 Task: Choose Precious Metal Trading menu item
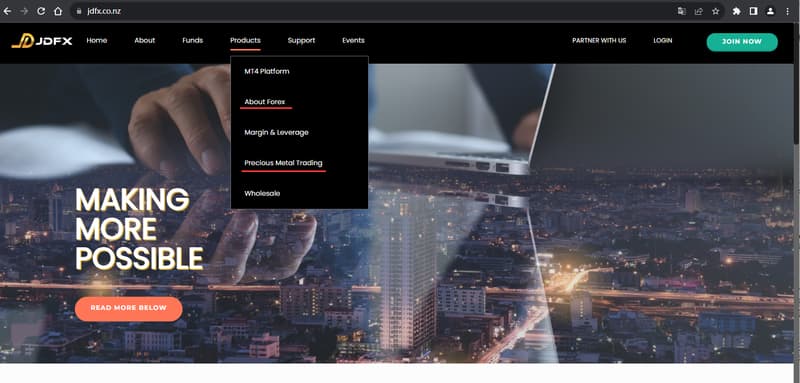(283, 163)
